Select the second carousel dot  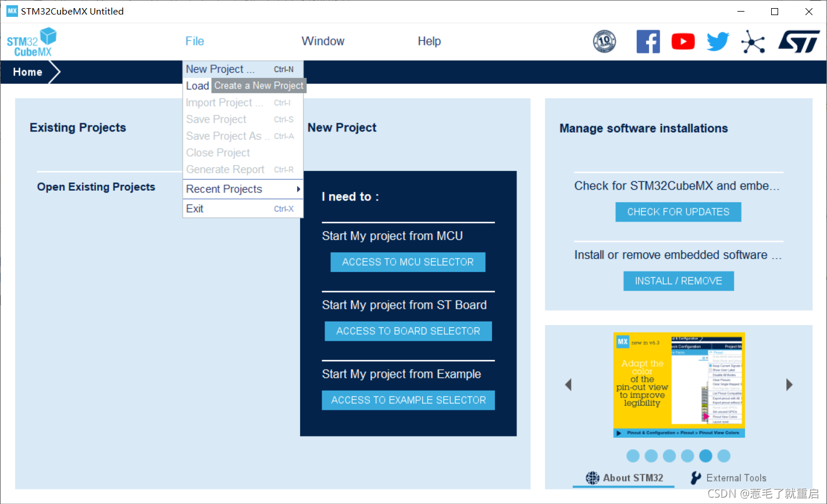[x=651, y=456]
